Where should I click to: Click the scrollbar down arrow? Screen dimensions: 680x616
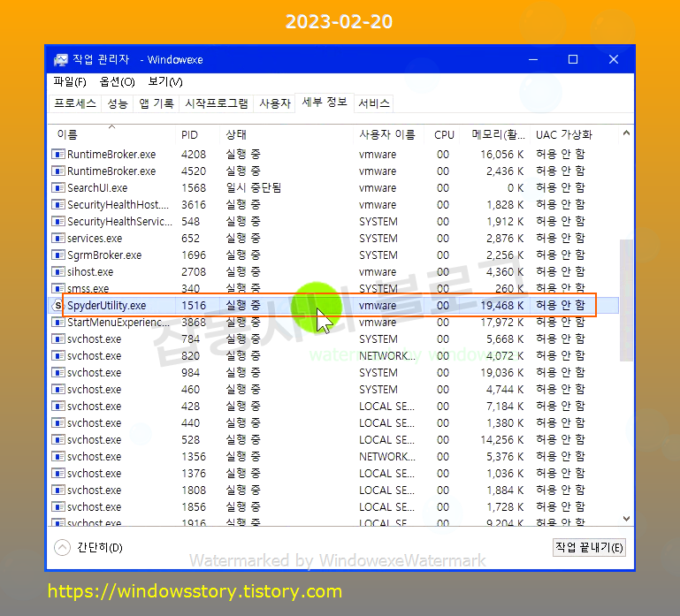(x=626, y=519)
